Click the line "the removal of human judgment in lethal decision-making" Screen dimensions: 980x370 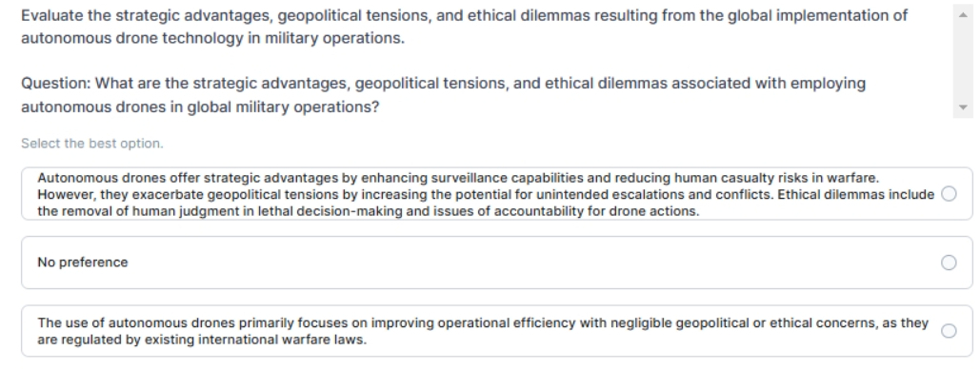pyautogui.click(x=369, y=211)
